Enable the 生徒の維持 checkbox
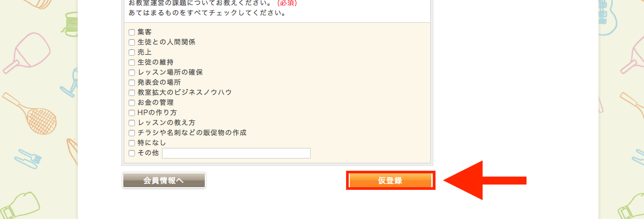Viewport: 644px width, 219px height. click(x=132, y=63)
